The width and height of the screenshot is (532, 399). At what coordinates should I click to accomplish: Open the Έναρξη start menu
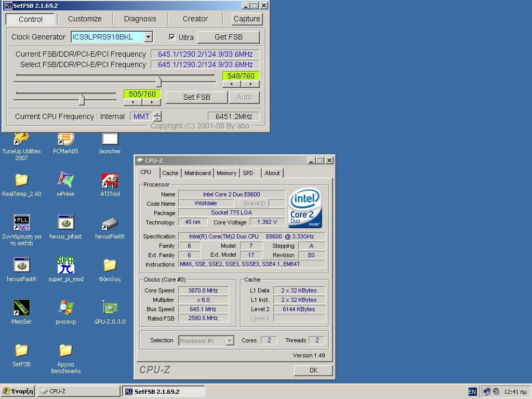click(x=18, y=391)
